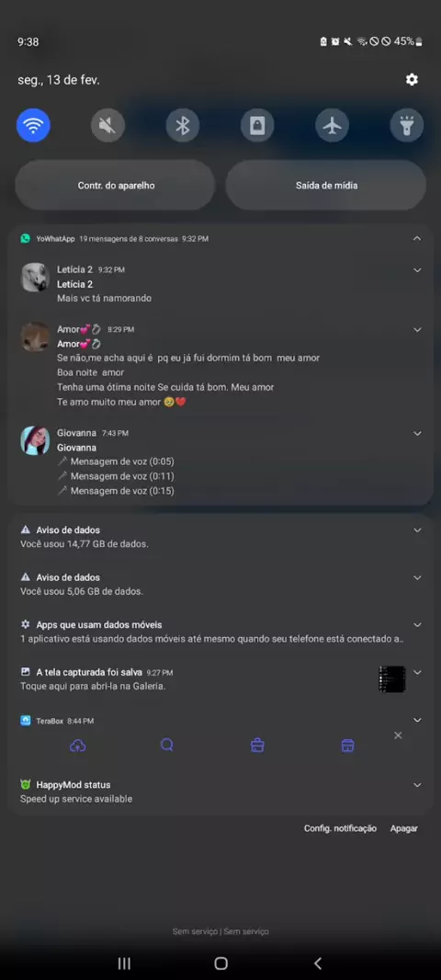Tap the airplane mode icon
The image size is (441, 980).
click(x=333, y=126)
